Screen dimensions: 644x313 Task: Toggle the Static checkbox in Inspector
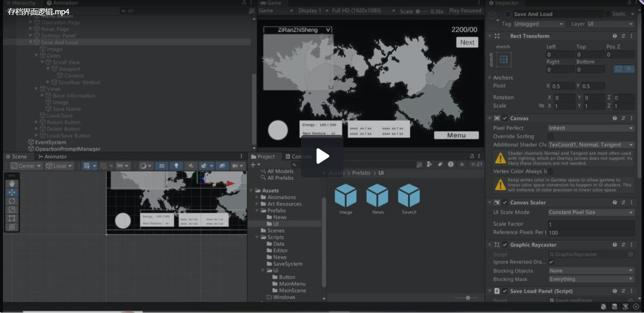point(608,14)
